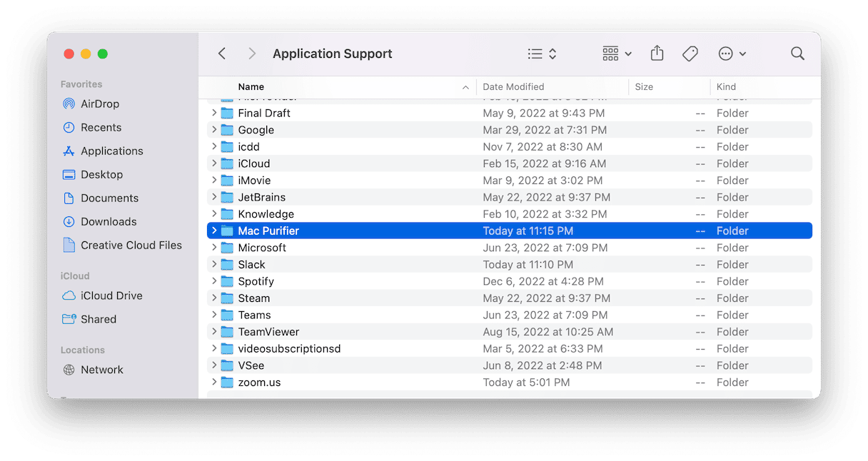Click the videosubscriptionsd folder icon
Screen dimensions: 868x461
pos(227,348)
